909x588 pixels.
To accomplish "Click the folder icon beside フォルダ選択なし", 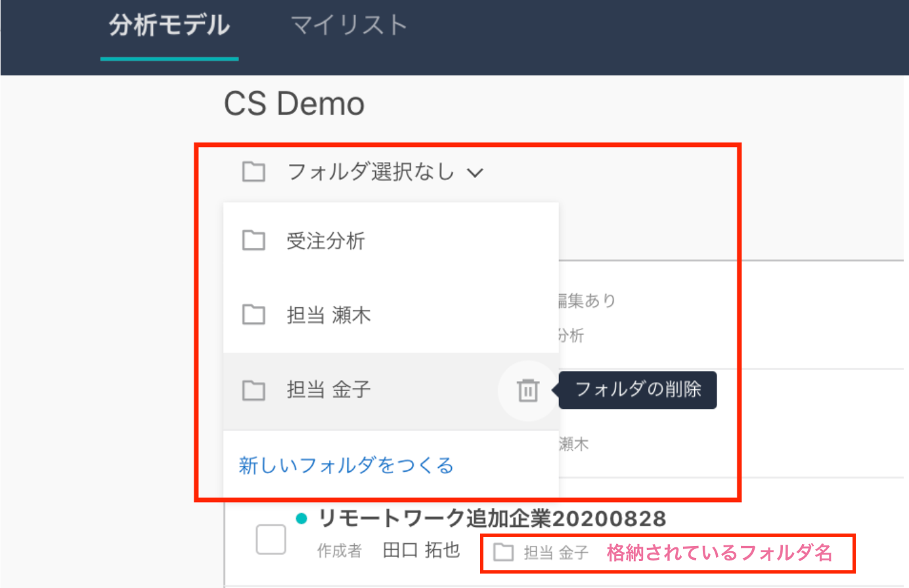I will (254, 171).
